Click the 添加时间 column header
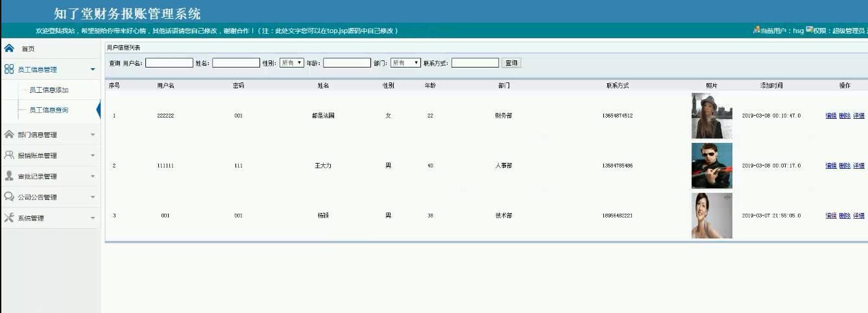Viewport: 868px width, 313px height. [x=771, y=86]
